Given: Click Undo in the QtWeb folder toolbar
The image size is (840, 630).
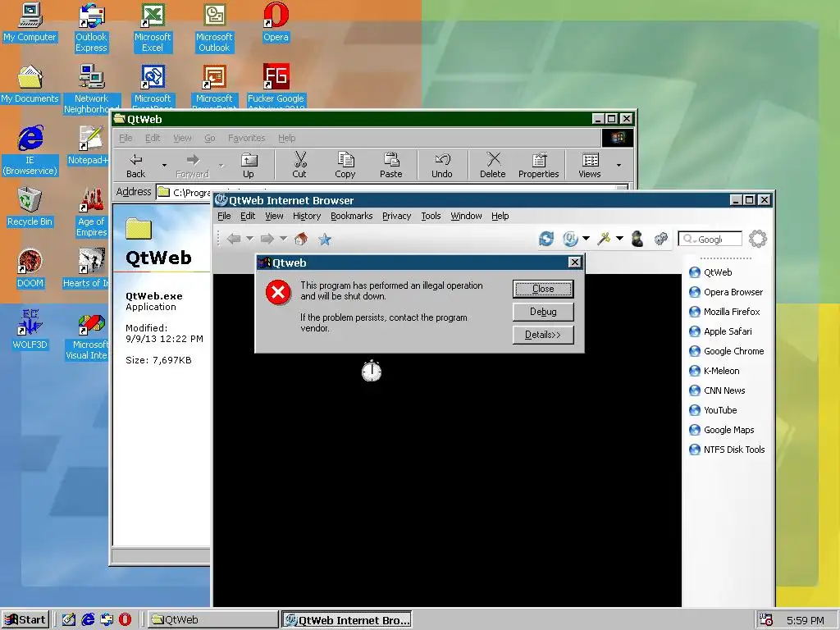Looking at the screenshot, I should [442, 164].
